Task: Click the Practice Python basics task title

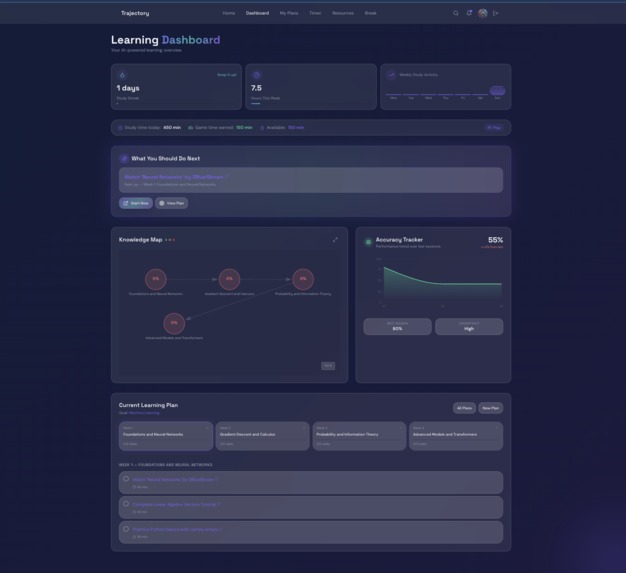Action: pos(175,529)
